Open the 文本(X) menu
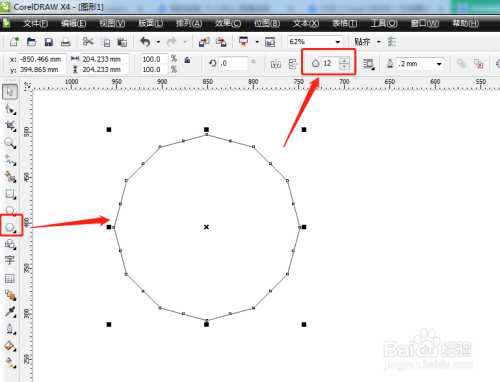This screenshot has width=500, height=382. pos(306,23)
